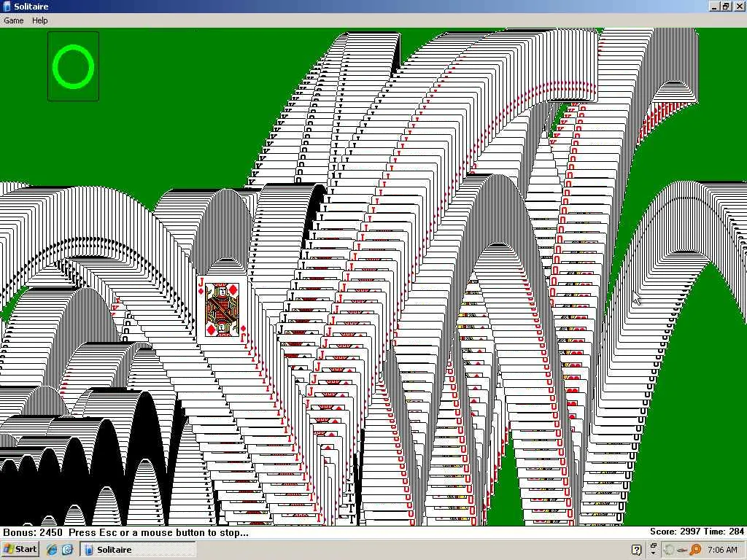Restore down the Solitaire window
Image resolution: width=747 pixels, height=560 pixels.
click(726, 7)
